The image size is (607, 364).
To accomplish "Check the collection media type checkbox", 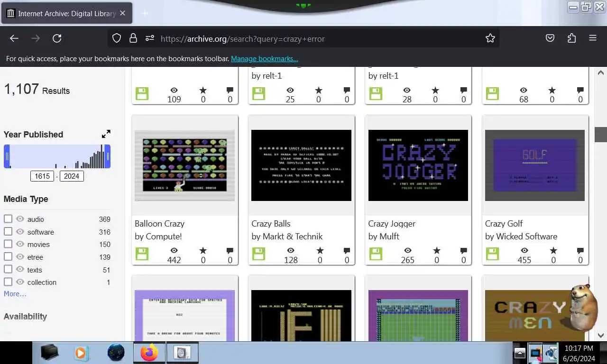I will [x=8, y=282].
